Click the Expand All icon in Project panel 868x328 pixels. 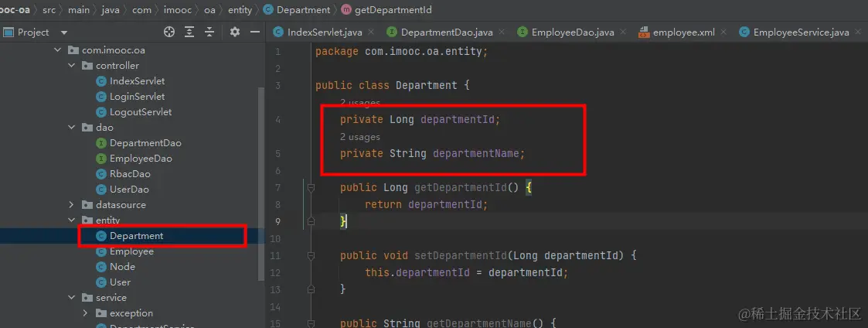[x=189, y=32]
